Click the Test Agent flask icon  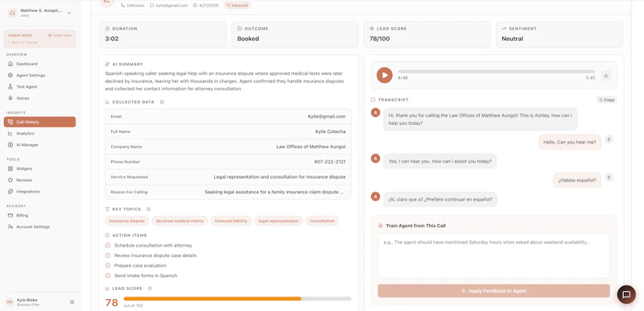[10, 87]
